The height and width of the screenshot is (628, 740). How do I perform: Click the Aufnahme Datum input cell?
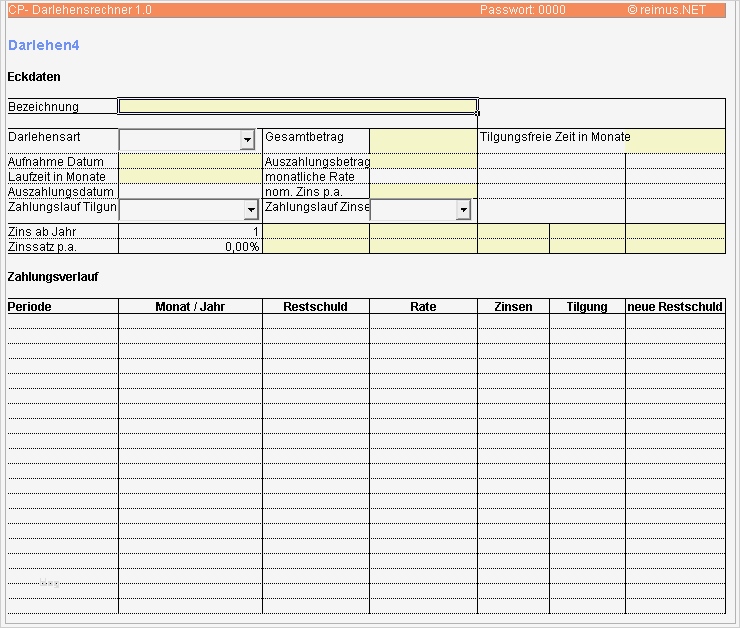pos(190,161)
